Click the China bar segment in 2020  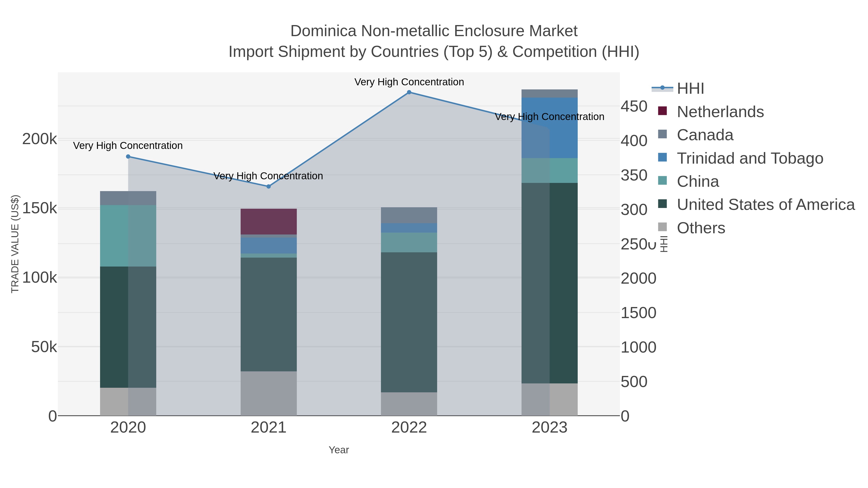coord(128,236)
